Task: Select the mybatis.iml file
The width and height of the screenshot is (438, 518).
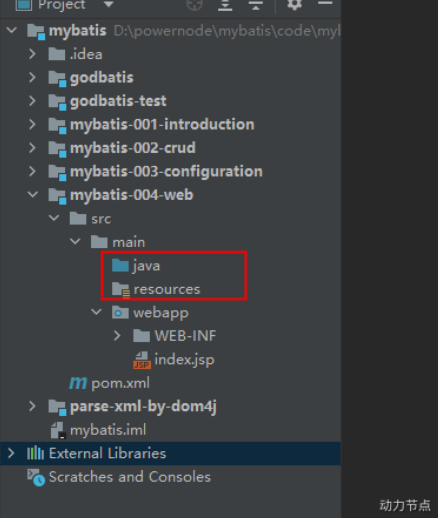Action: click(x=108, y=430)
